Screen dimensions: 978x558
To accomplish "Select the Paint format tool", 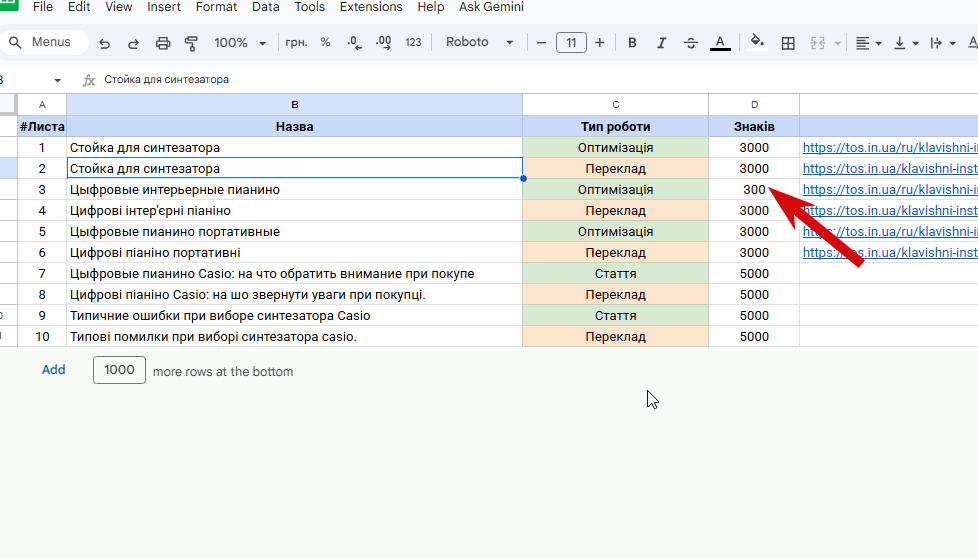I will [x=192, y=43].
